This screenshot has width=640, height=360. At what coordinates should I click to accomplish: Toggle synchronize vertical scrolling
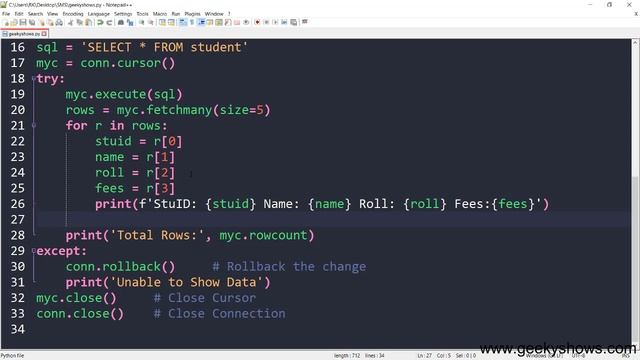[162, 22]
